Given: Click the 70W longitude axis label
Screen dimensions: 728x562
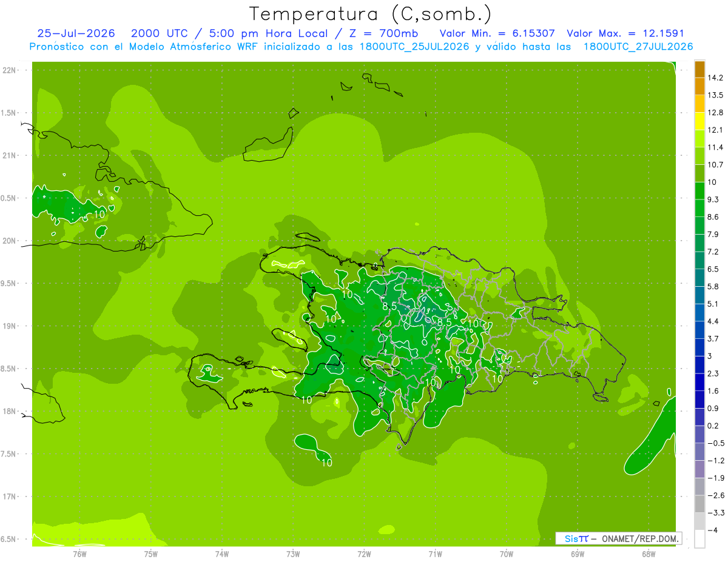Looking at the screenshot, I should pos(506,554).
